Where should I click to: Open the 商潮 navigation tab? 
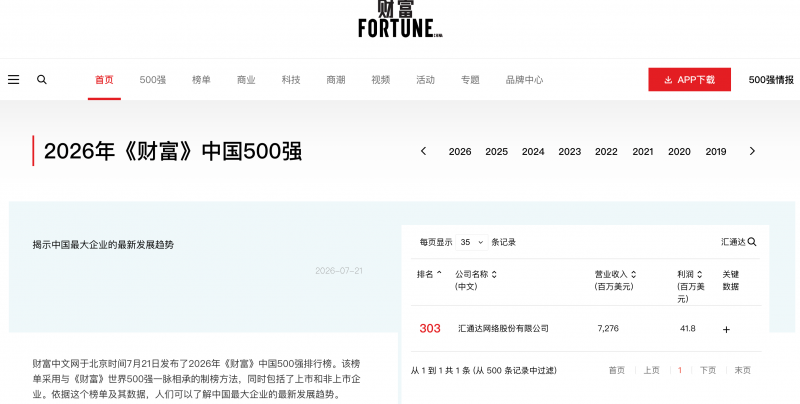(336, 80)
